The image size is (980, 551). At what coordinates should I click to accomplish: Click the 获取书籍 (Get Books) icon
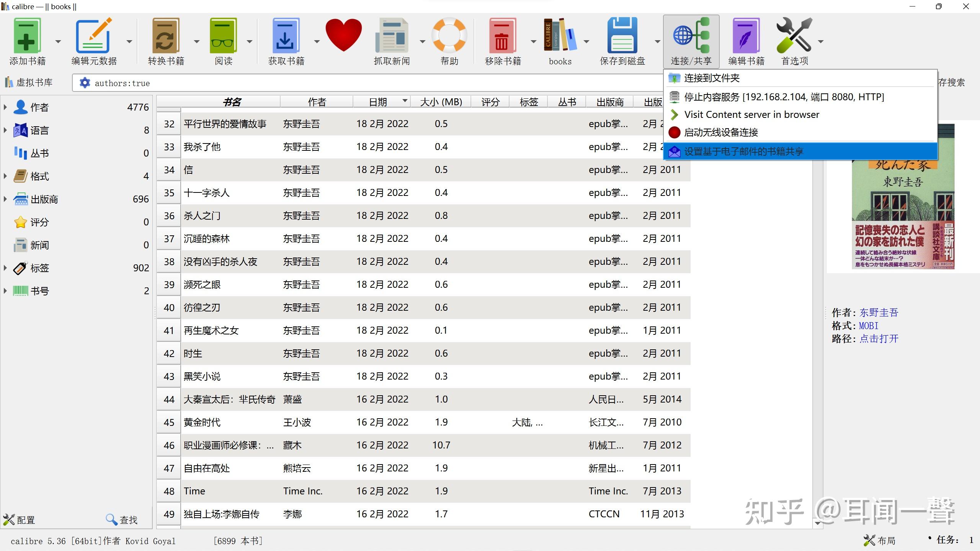(x=285, y=40)
